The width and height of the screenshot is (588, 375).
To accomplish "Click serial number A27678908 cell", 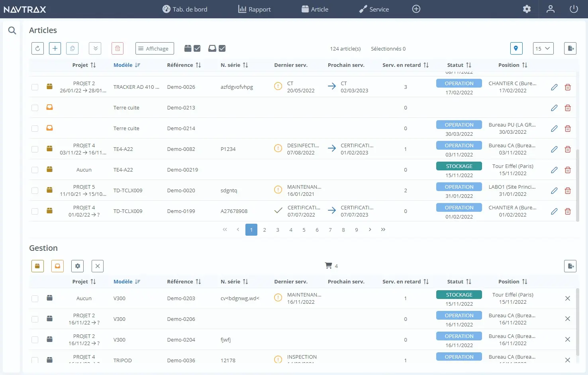I will [234, 211].
